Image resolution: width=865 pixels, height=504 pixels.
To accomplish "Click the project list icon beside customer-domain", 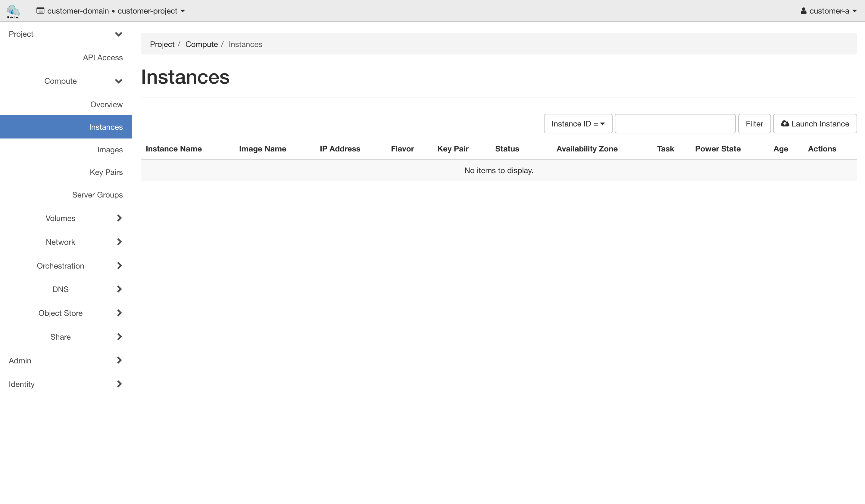I will 40,11.
